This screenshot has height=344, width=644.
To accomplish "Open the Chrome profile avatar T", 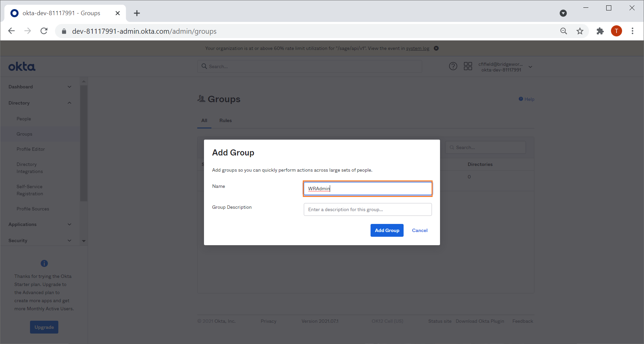I will (616, 31).
